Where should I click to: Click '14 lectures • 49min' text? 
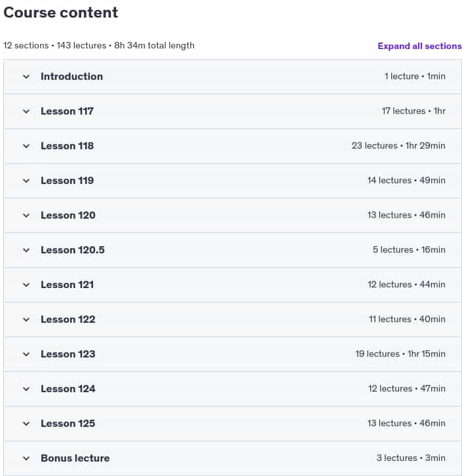tap(406, 180)
